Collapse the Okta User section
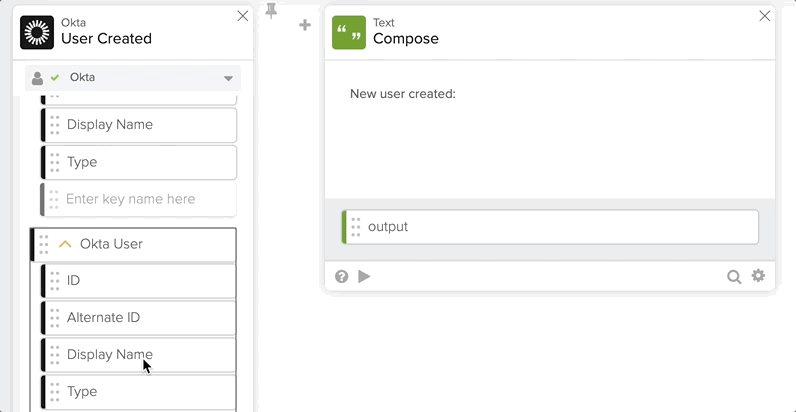796x412 pixels. tap(65, 244)
